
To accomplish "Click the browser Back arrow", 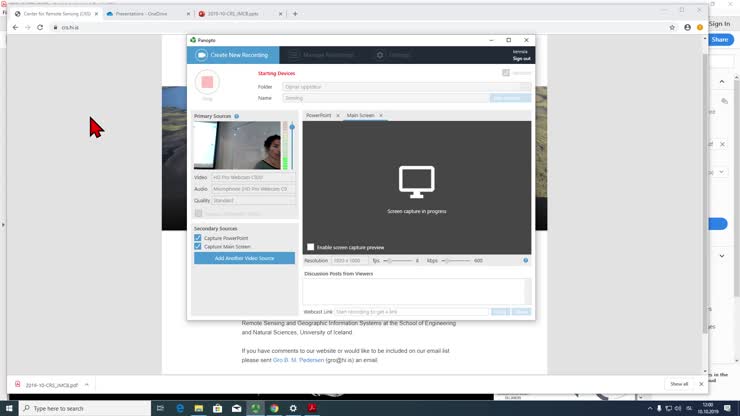I will (16, 27).
